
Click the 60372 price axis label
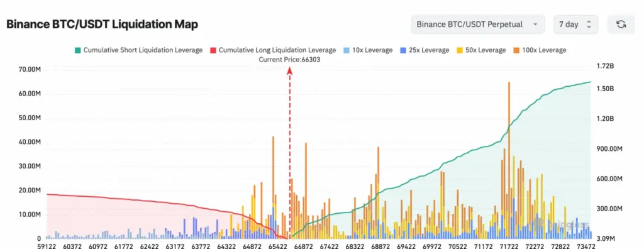tap(72, 246)
